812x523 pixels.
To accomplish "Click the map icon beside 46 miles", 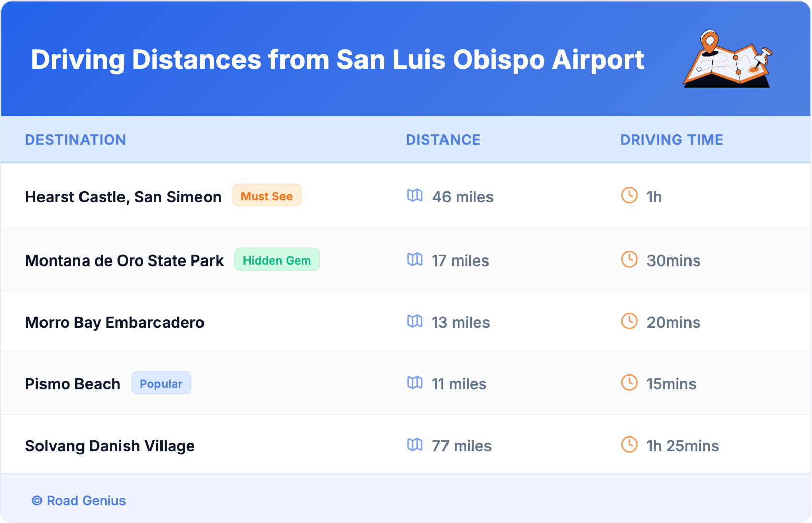I will click(x=415, y=195).
